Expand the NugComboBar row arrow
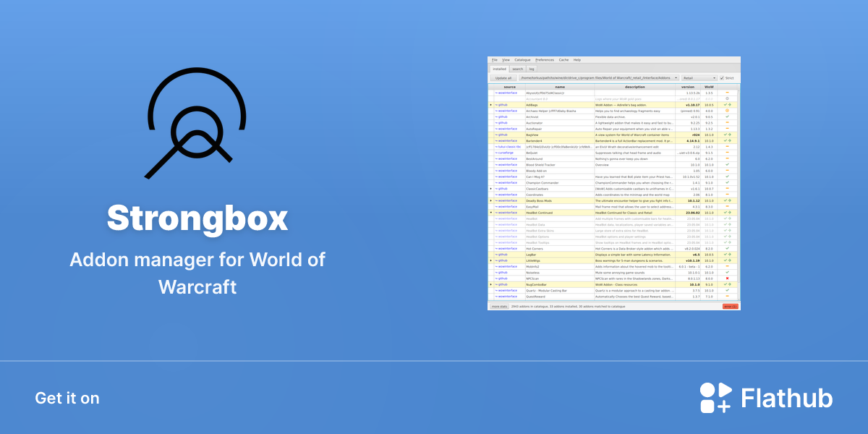This screenshot has height=434, width=868. 490,284
